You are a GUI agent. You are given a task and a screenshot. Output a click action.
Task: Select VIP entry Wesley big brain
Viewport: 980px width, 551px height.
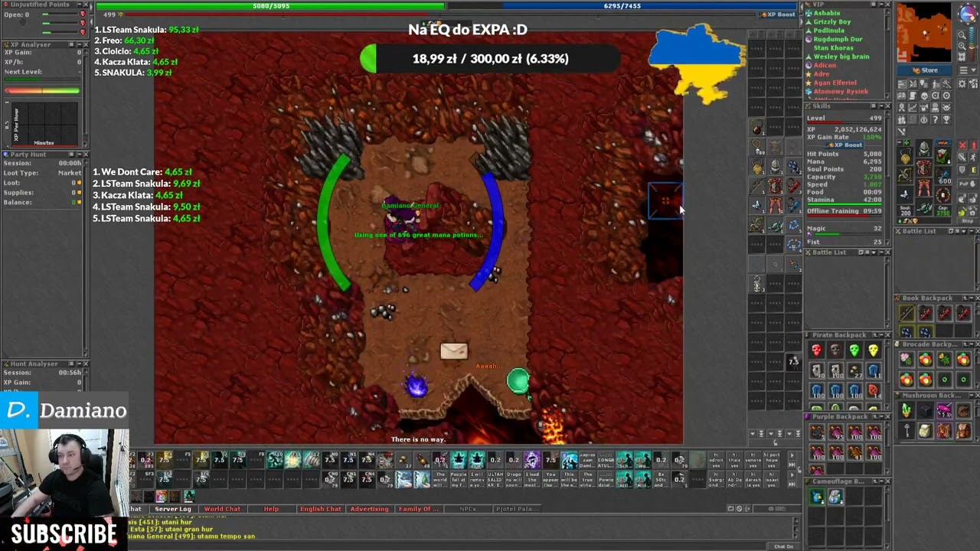(x=841, y=57)
